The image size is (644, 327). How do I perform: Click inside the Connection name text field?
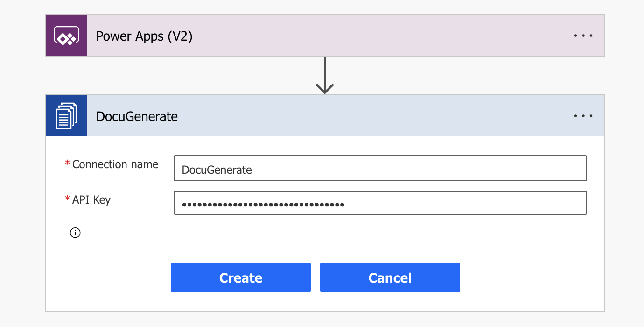click(x=380, y=168)
